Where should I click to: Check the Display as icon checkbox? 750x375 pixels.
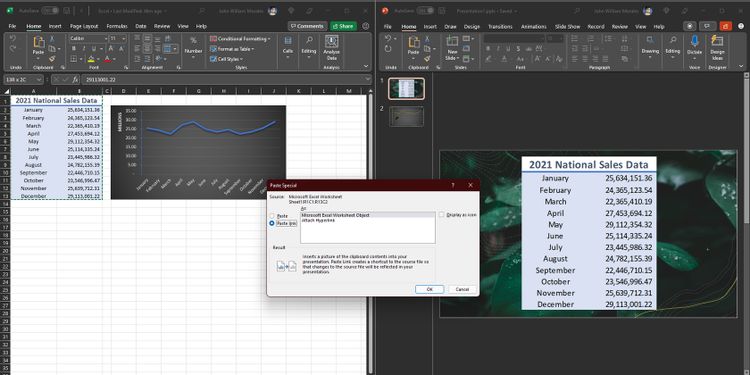point(441,215)
